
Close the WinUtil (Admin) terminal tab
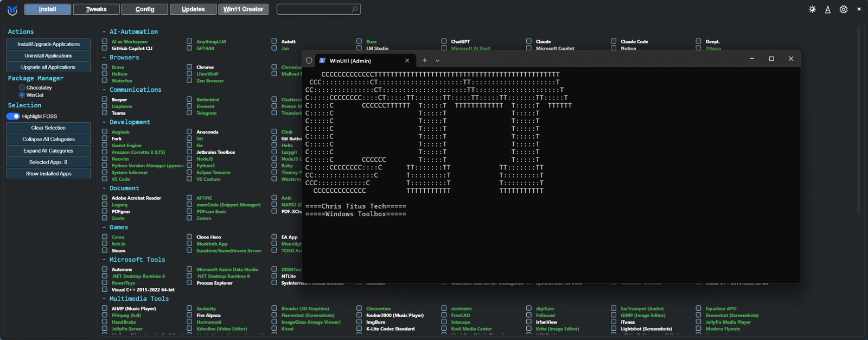pos(407,61)
